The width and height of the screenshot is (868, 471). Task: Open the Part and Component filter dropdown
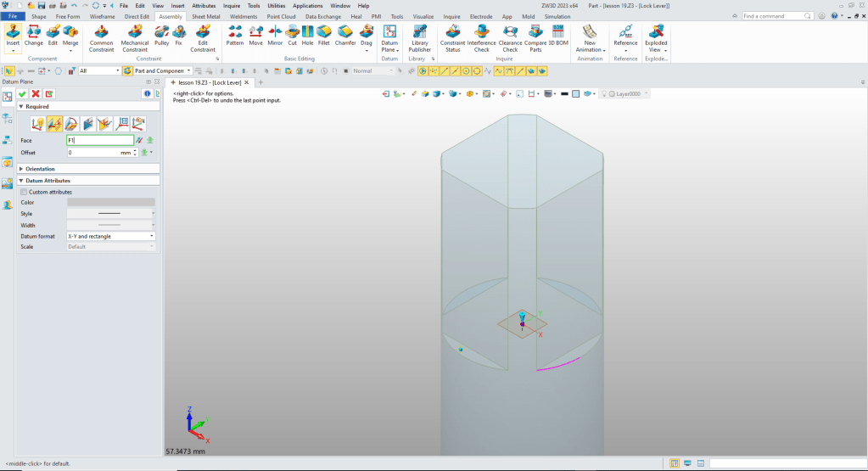pyautogui.click(x=159, y=71)
